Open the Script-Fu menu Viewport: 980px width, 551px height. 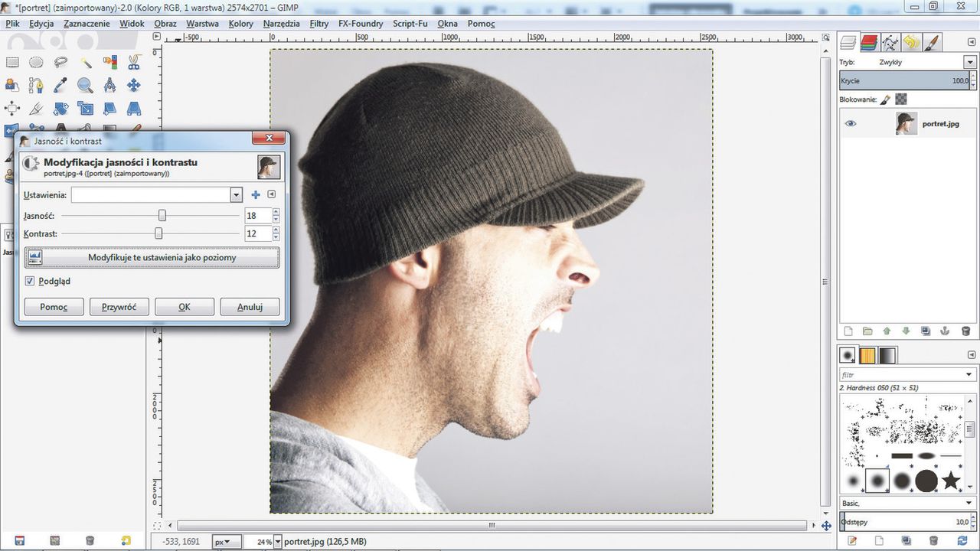(x=410, y=24)
